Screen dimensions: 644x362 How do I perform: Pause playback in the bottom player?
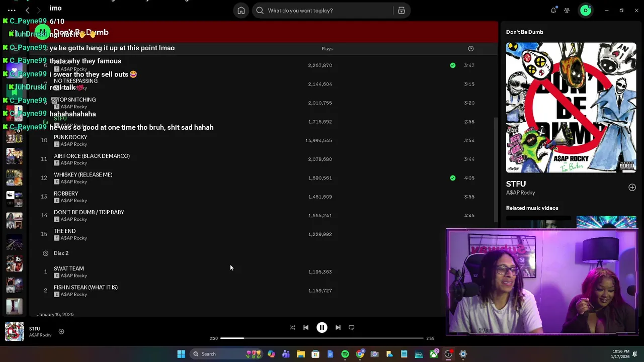coord(322,327)
